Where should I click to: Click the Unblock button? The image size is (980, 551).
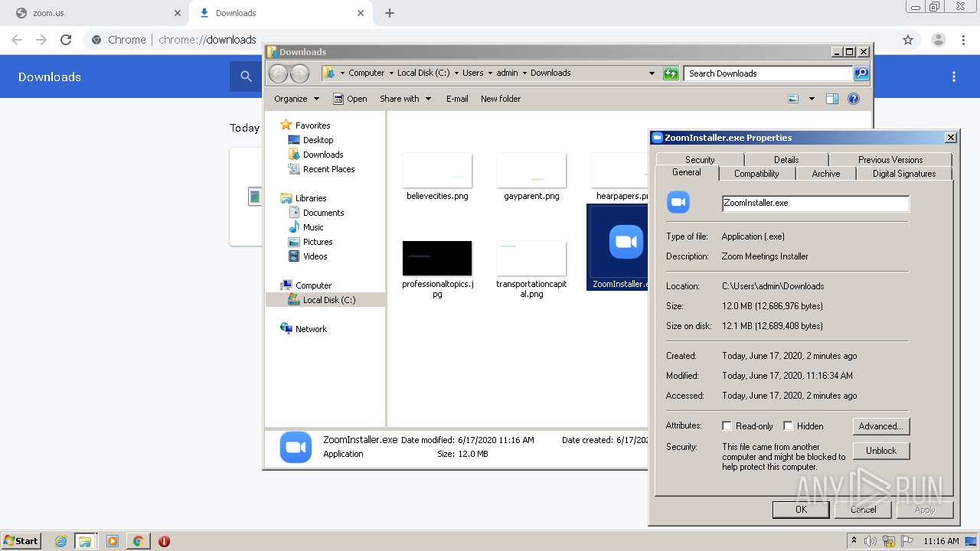coord(881,451)
